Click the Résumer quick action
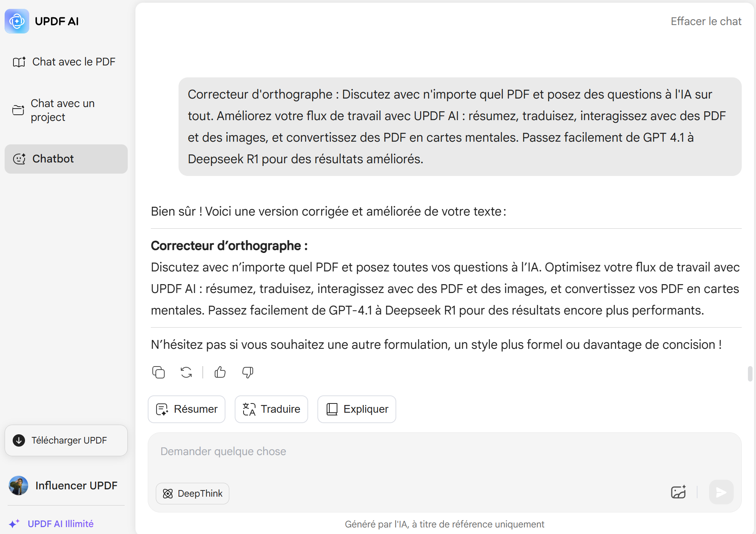756x534 pixels. (x=187, y=409)
